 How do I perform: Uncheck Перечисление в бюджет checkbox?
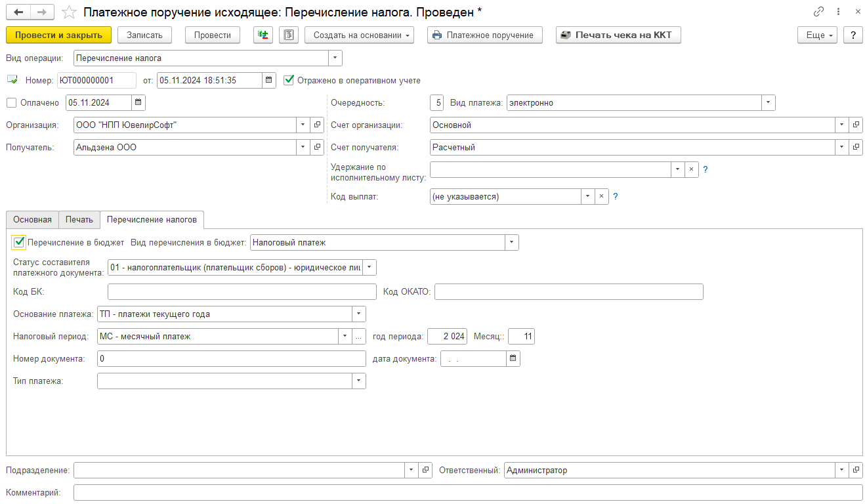tap(19, 242)
